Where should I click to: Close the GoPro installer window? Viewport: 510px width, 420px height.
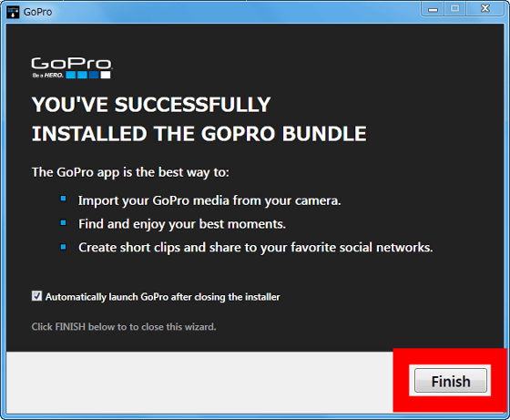click(484, 9)
